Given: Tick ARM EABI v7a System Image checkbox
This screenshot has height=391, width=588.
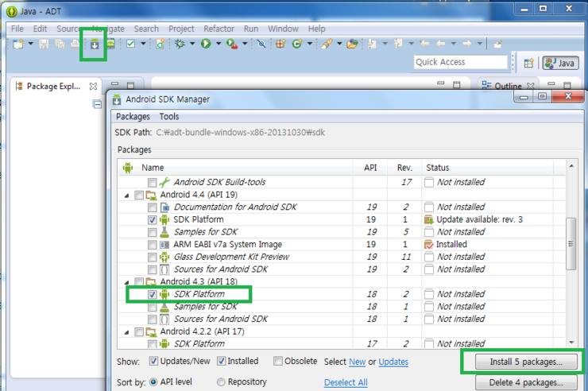Looking at the screenshot, I should (153, 245).
